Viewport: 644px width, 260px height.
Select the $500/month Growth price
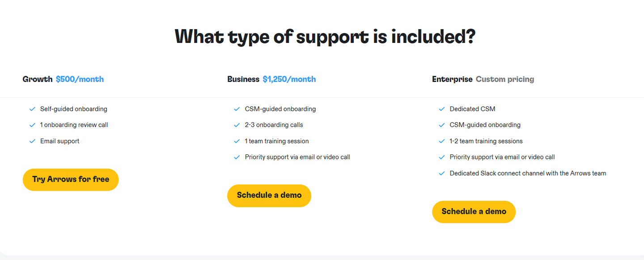(80, 79)
